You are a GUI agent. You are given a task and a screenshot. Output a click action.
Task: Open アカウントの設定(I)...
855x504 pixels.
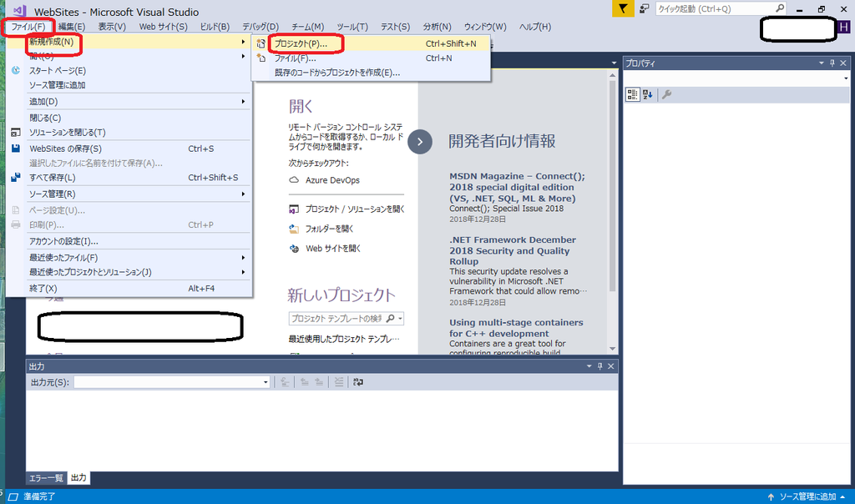129,241
